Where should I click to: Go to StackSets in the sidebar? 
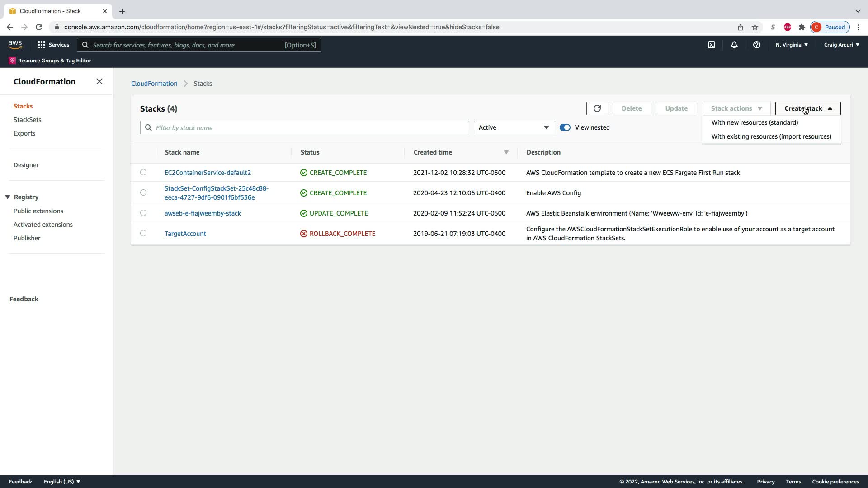(27, 120)
